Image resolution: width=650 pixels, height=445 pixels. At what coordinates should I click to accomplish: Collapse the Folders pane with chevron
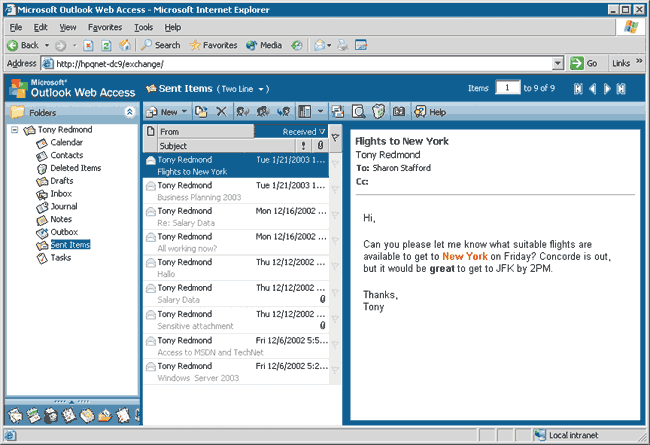(x=129, y=112)
